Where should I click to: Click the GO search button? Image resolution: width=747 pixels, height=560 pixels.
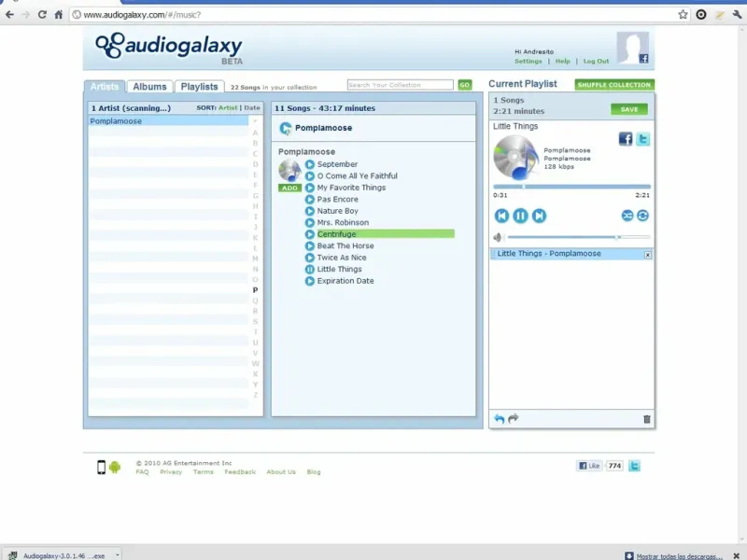(x=464, y=85)
